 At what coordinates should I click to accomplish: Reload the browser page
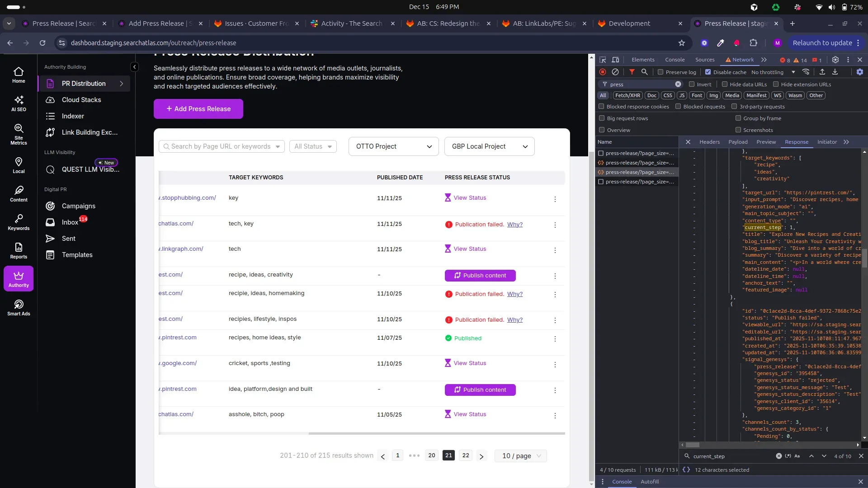pyautogui.click(x=42, y=43)
